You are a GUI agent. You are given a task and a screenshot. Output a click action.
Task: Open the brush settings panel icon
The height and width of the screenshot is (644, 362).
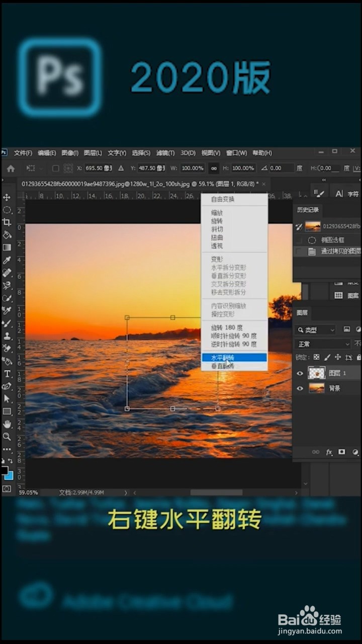click(320, 193)
